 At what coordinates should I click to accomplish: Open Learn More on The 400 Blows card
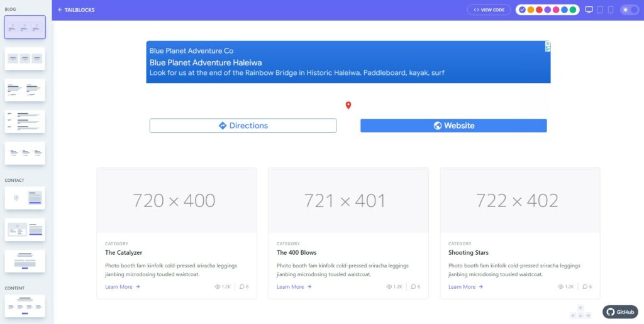click(294, 287)
